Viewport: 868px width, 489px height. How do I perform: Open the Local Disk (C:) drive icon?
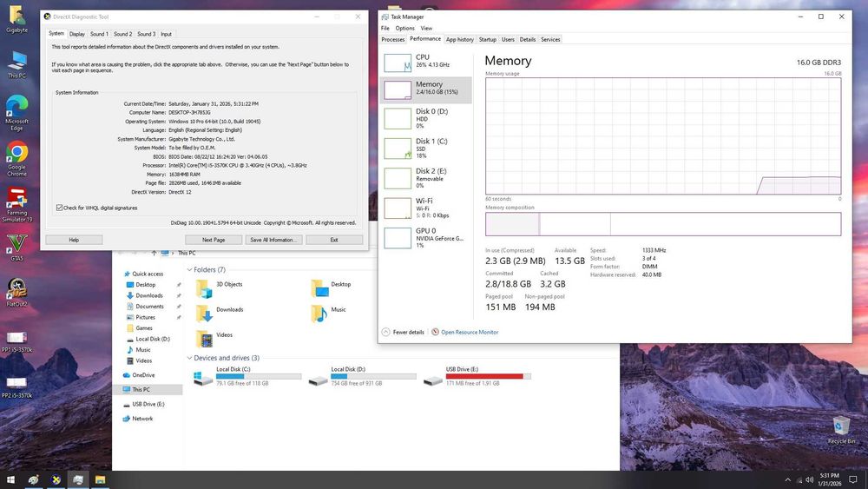(202, 378)
